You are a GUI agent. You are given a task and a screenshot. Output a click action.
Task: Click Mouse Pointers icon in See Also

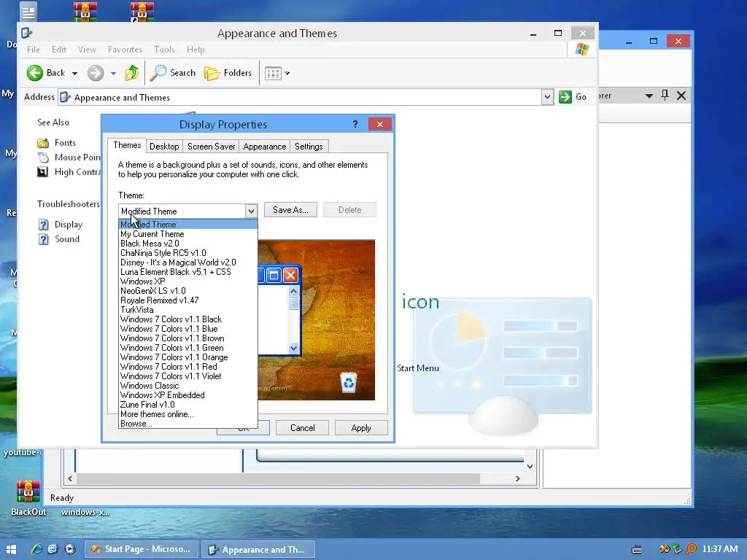43,157
